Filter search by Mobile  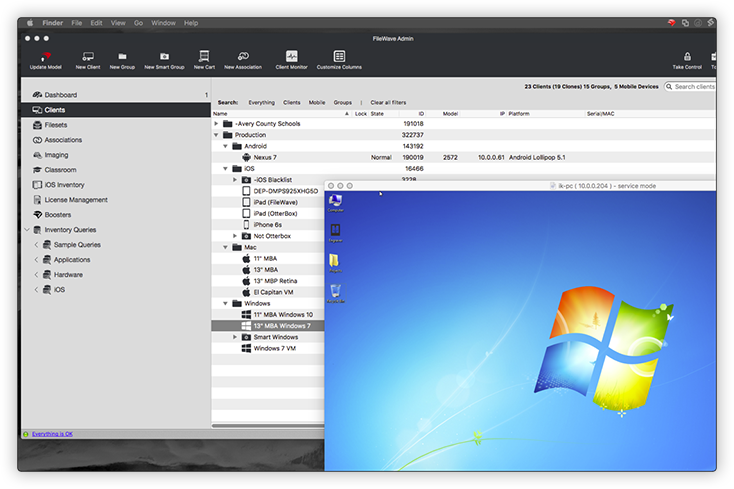317,102
